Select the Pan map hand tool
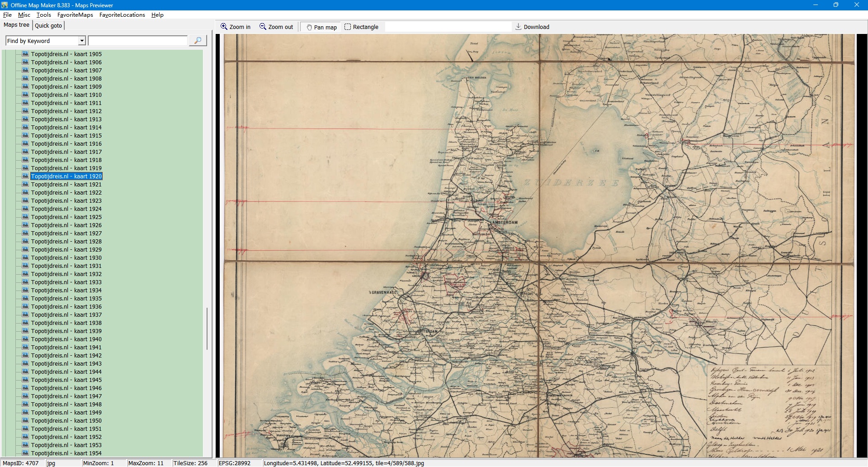This screenshot has width=868, height=467. [310, 27]
